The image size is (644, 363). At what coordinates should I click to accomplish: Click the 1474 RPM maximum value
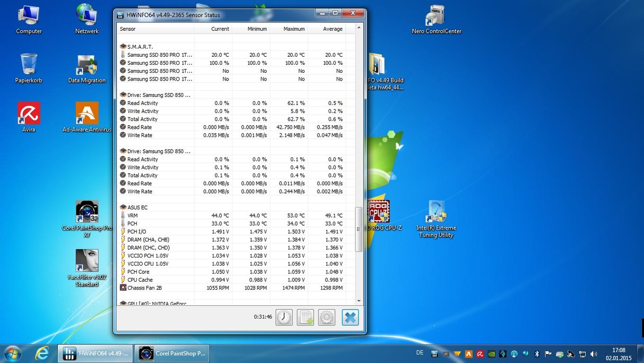pos(293,288)
